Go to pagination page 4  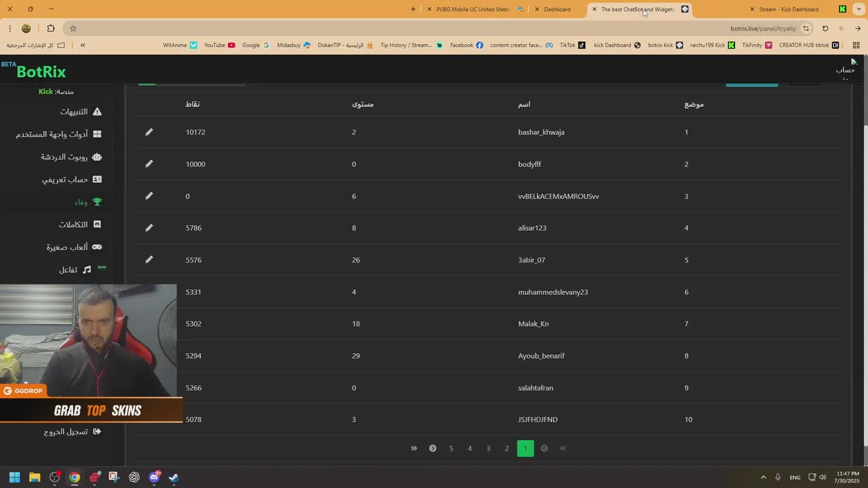469,449
